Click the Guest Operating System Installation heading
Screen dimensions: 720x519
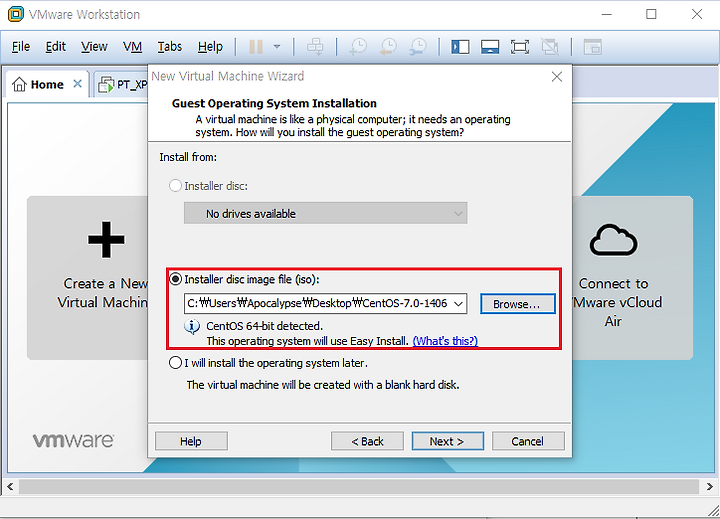coord(274,103)
